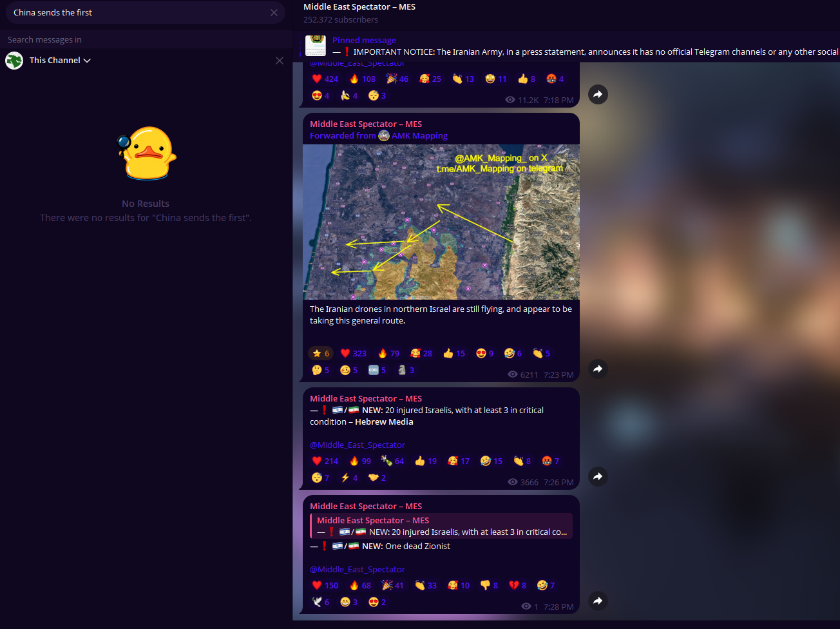Toggle heart-eyes reaction (9) on drone map post

(485, 354)
